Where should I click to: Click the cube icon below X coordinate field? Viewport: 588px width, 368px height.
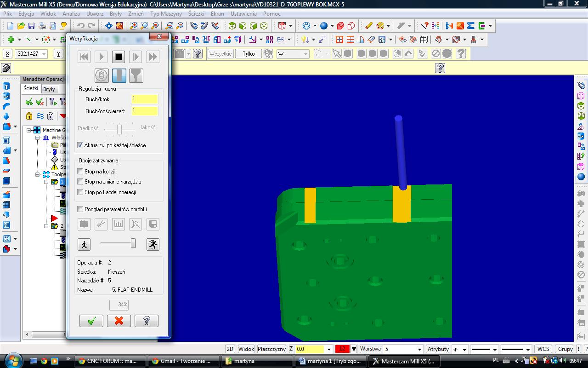[6, 69]
